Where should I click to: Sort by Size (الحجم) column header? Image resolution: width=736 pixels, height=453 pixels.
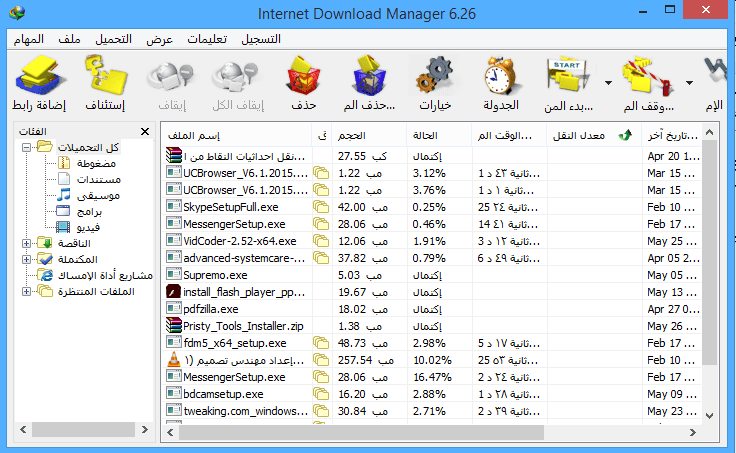pos(369,135)
